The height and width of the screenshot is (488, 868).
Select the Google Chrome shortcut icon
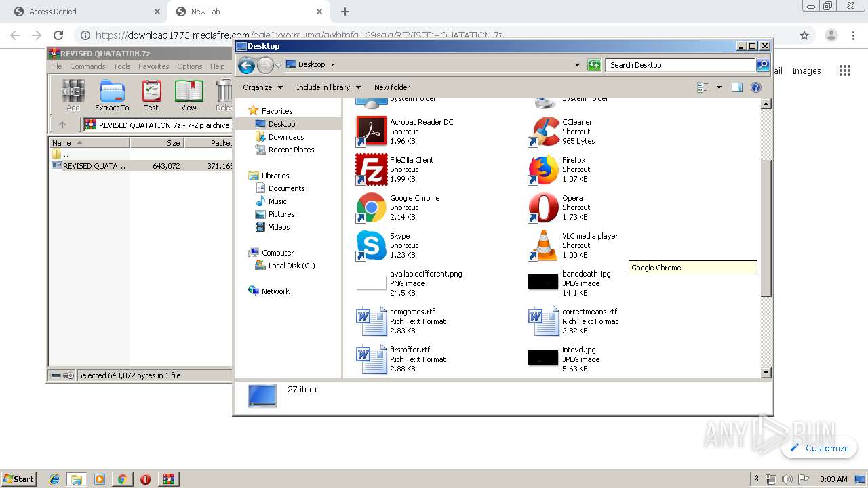[371, 207]
